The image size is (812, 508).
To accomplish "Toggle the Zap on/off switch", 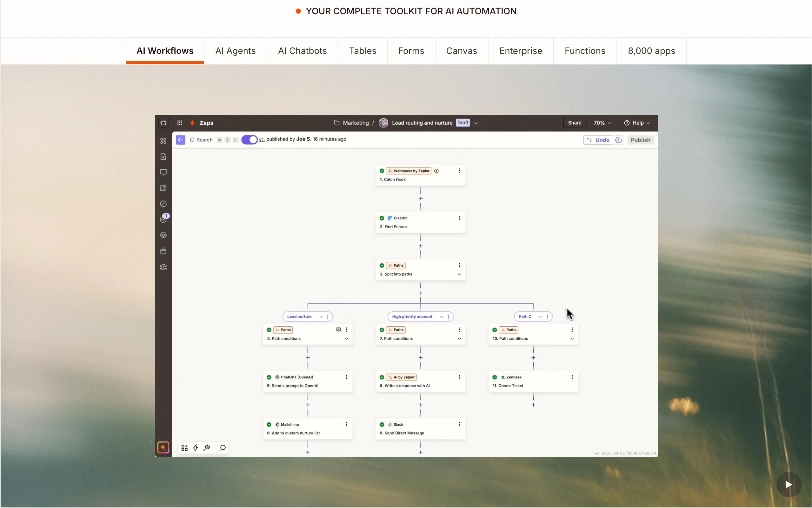I will click(249, 140).
